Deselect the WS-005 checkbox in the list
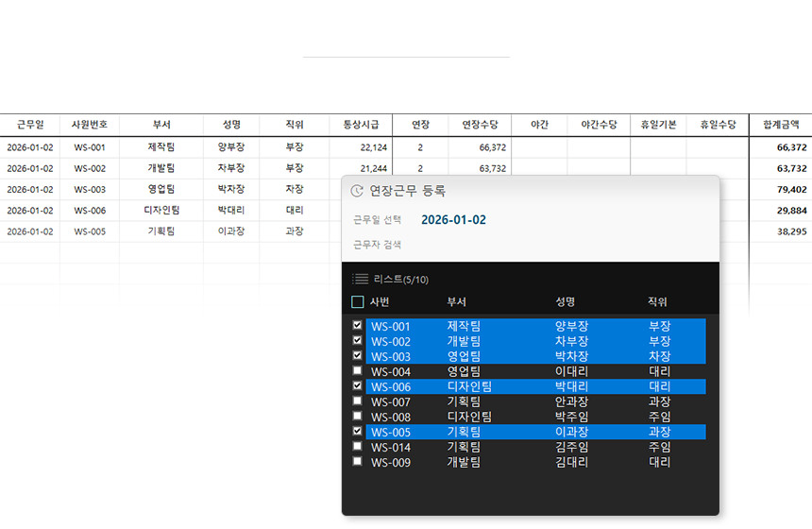This screenshot has width=812, height=529. point(357,431)
